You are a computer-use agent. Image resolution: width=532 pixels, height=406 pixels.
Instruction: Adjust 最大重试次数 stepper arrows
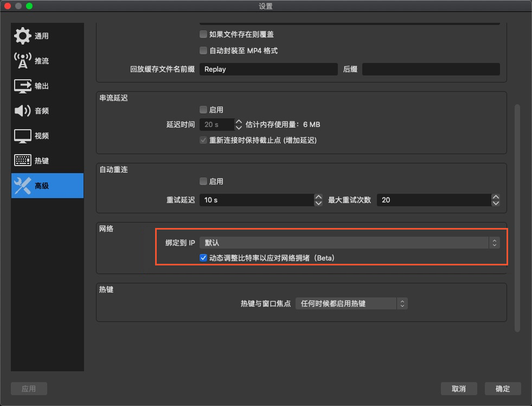[495, 200]
